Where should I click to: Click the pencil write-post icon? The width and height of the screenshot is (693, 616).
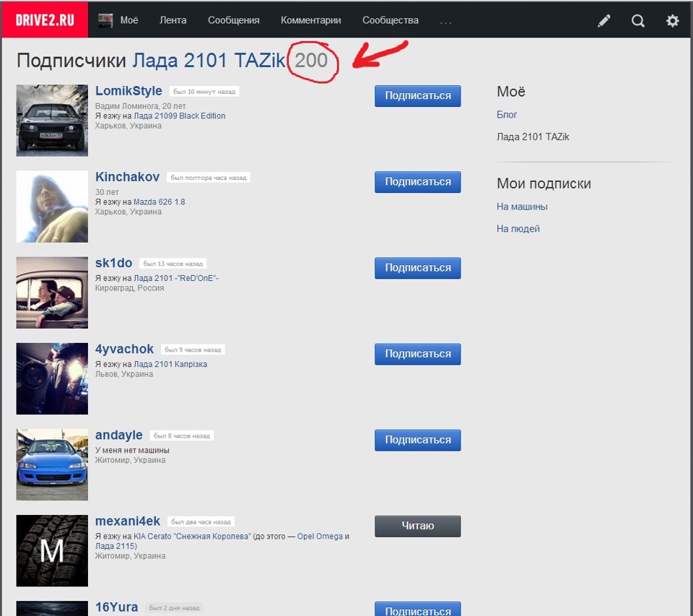point(603,20)
